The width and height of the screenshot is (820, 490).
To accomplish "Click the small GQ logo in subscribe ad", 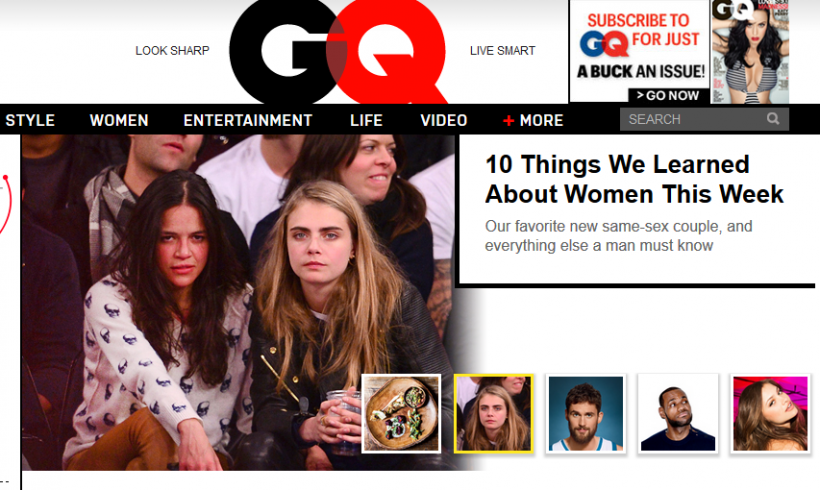I will [603, 43].
